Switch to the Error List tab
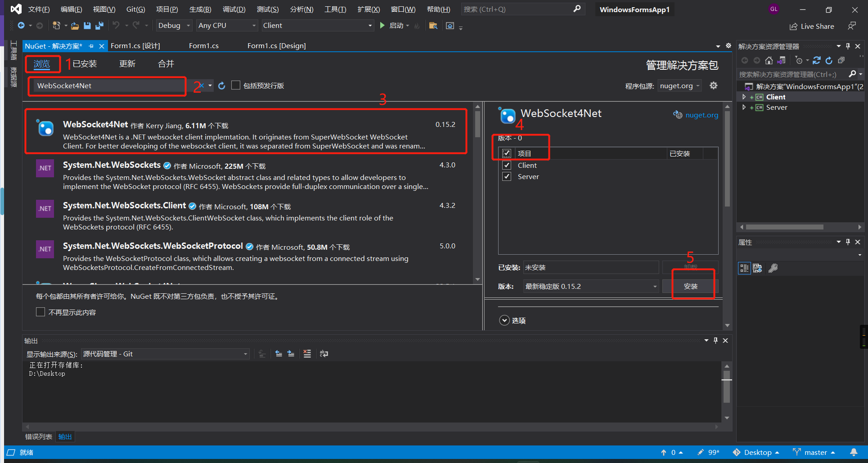 [x=38, y=436]
